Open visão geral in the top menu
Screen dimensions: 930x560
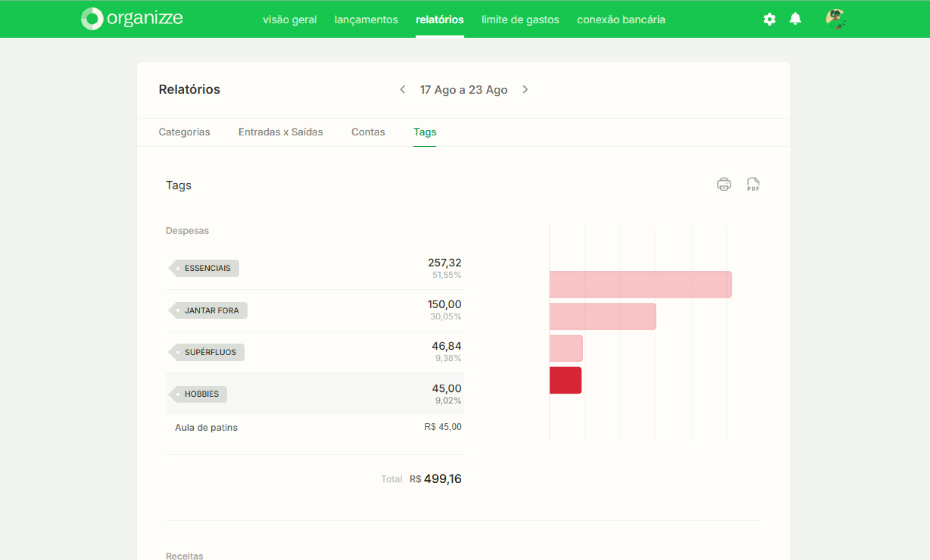tap(290, 19)
